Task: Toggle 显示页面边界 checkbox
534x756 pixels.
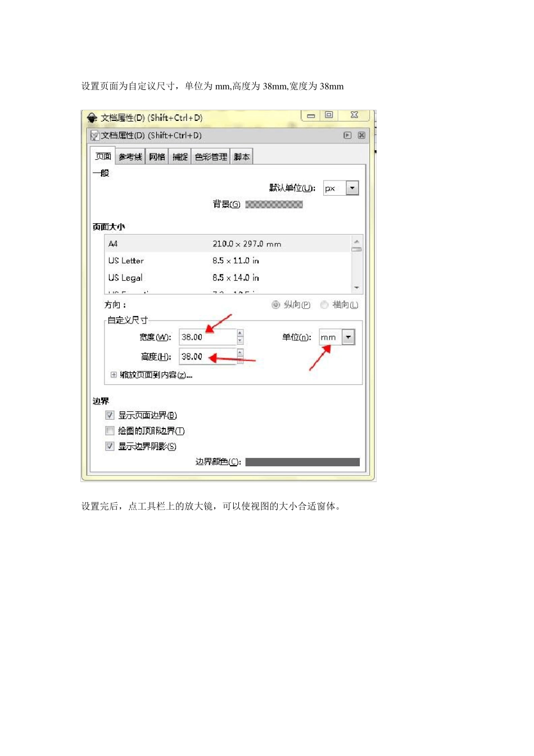Action: (110, 415)
